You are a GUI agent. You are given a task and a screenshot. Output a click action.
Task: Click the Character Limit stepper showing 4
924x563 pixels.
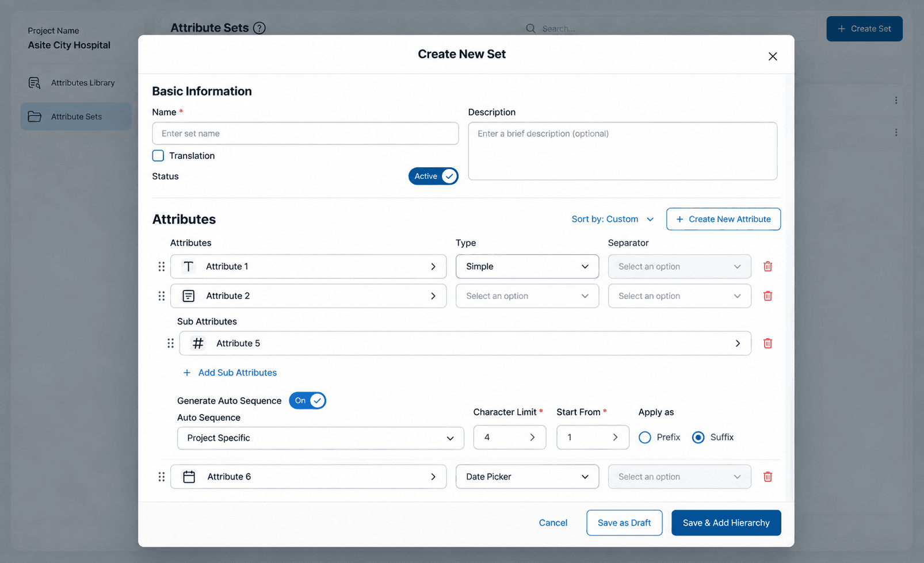pyautogui.click(x=510, y=438)
